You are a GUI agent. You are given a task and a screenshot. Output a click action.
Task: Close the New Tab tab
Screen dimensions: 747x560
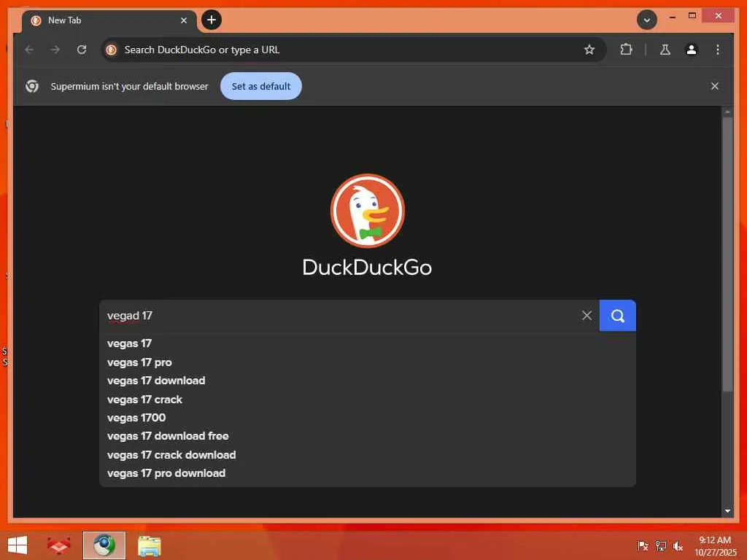(x=183, y=20)
